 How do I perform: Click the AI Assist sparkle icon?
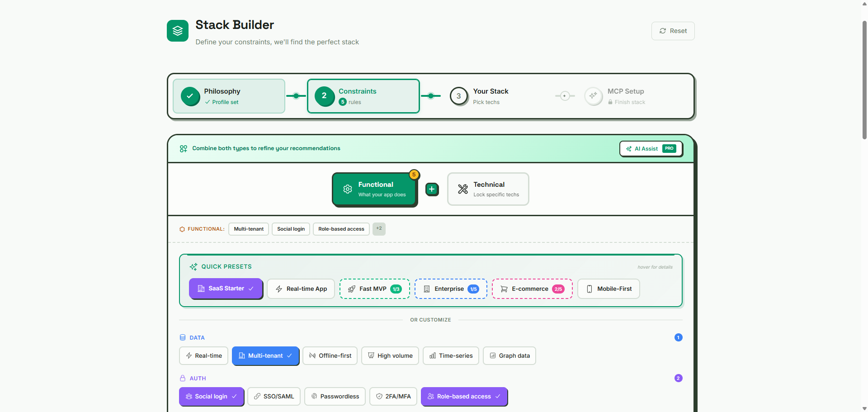pos(629,148)
